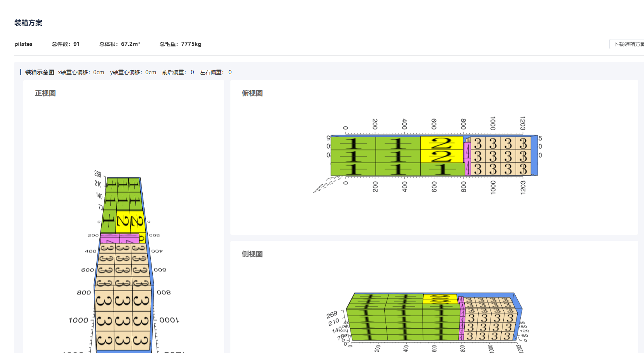Click the x轴重心偏移 0cm value

[x=81, y=72]
